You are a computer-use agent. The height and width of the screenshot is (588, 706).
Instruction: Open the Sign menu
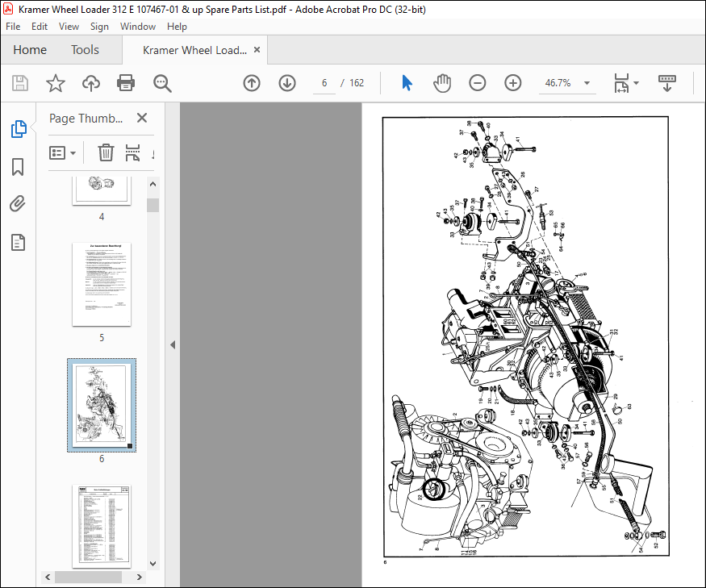tap(99, 27)
